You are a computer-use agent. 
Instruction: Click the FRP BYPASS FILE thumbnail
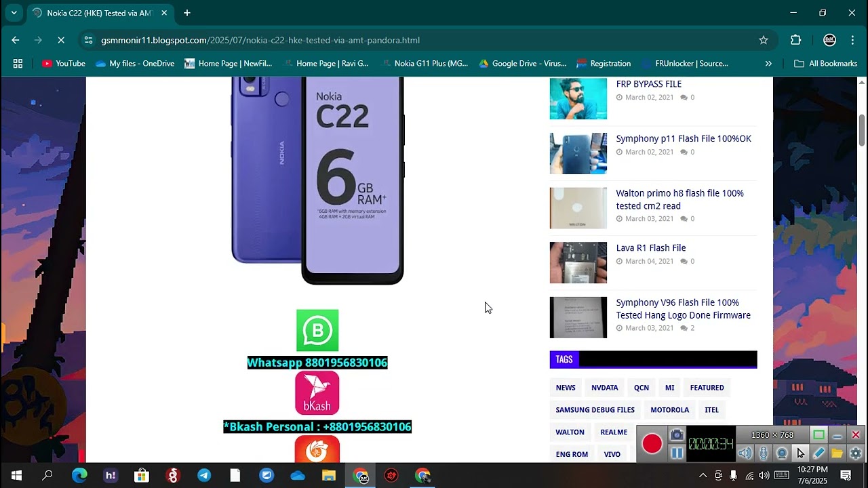578,98
